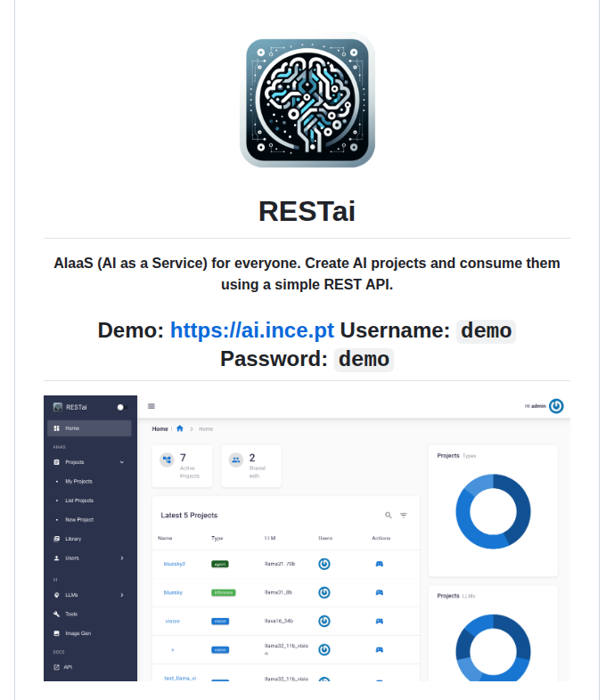Click the Tools wrench icon
Image resolution: width=614 pixels, height=700 pixels.
click(56, 615)
